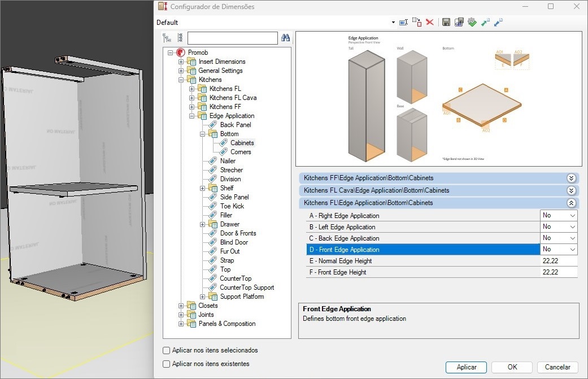Expand the Panels & Composition node
The image size is (588, 379).
181,324
